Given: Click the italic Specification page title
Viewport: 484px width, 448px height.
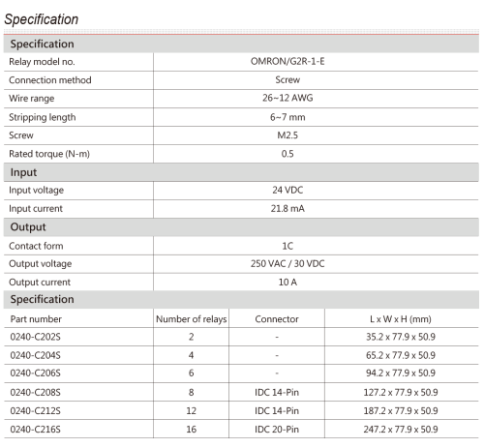Looking at the screenshot, I should [x=42, y=19].
